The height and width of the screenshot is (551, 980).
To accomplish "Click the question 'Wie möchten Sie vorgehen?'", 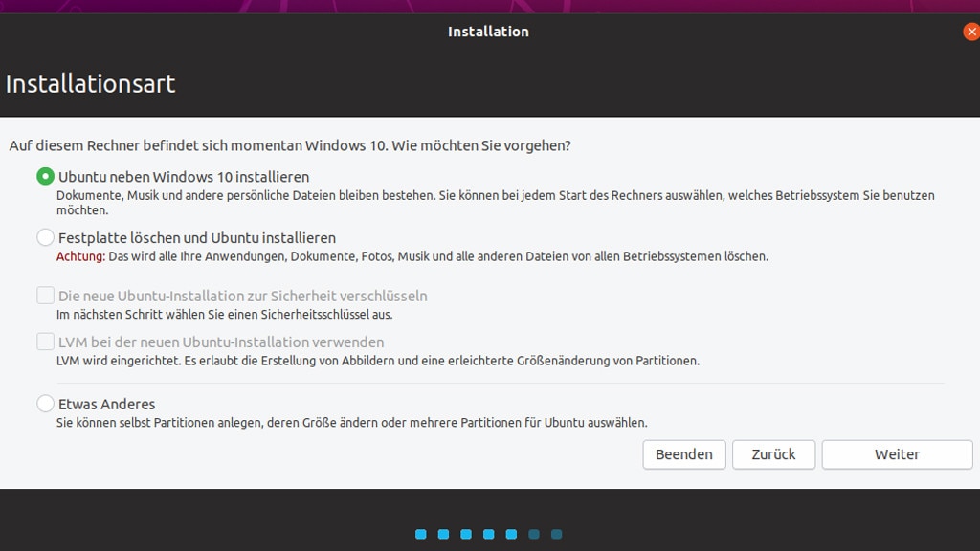I will click(481, 145).
